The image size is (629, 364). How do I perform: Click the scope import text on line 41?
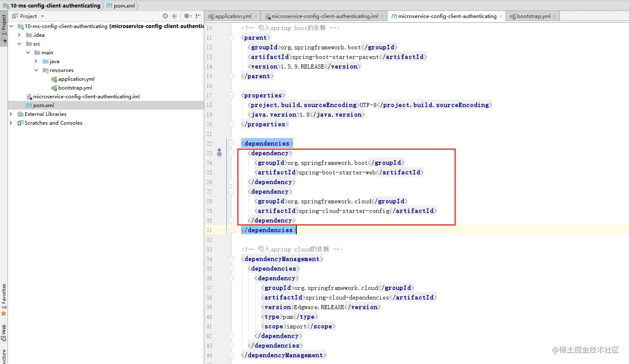pos(297,326)
